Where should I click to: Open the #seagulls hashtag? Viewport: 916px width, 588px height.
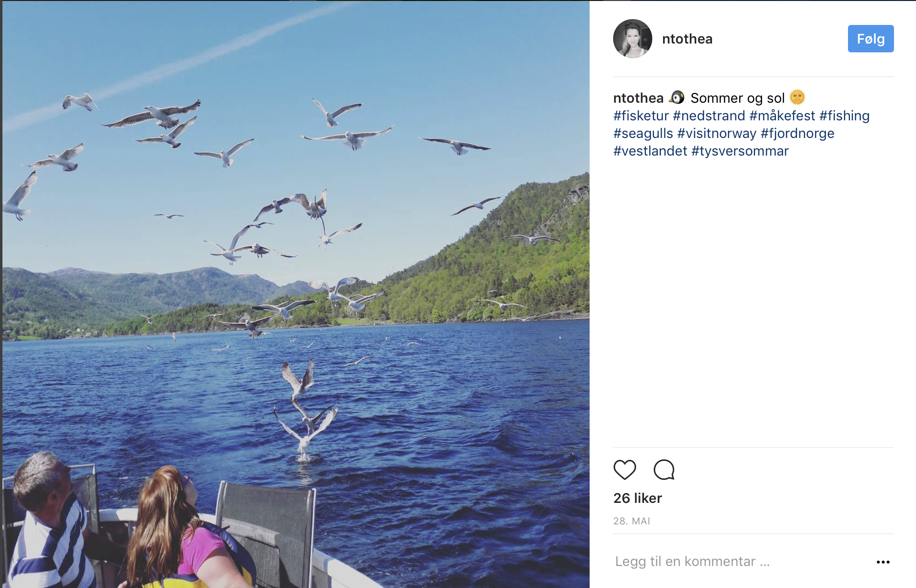tap(643, 134)
